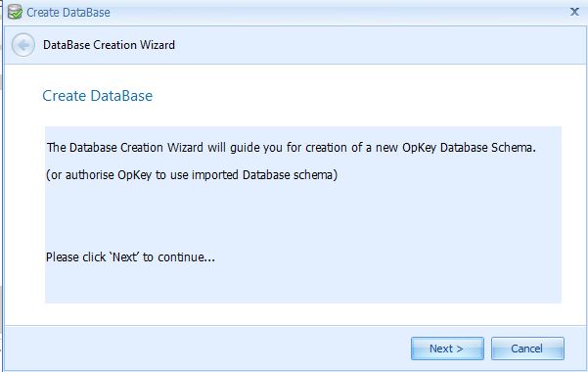Screen dimensions: 588x372
Task: Click white space right of Create DataBase heading
Action: point(356,96)
